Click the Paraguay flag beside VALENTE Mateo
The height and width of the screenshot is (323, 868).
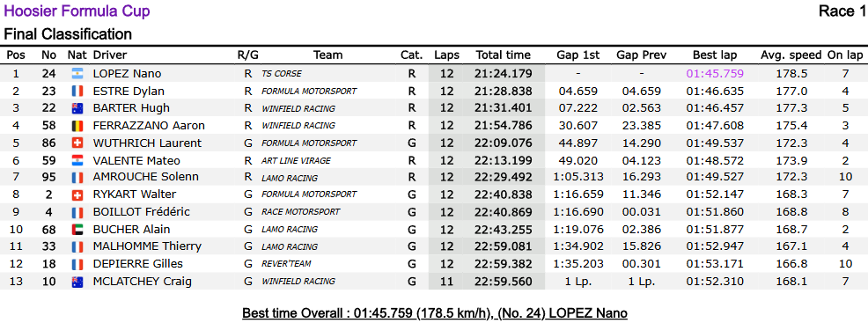click(x=77, y=161)
